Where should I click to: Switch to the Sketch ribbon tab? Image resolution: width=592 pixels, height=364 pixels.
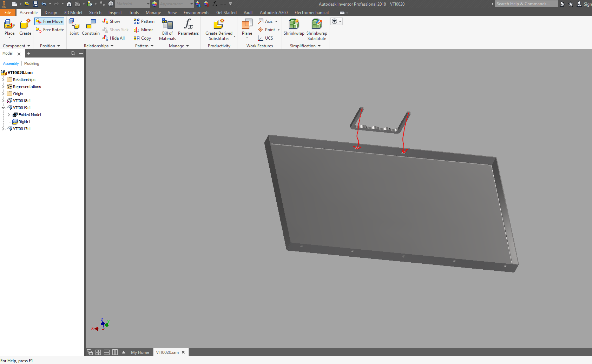pyautogui.click(x=95, y=12)
